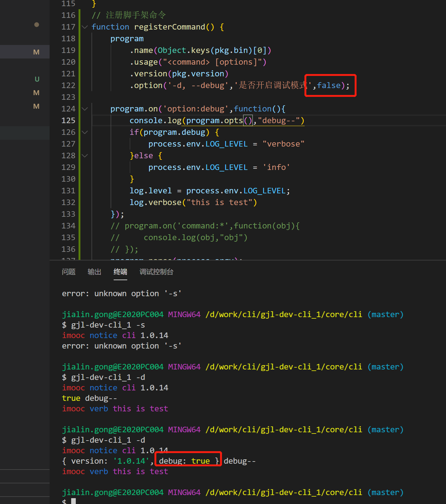The image size is (446, 504).
Task: Collapse the else block fold arrow at line 128
Action: 85,156
